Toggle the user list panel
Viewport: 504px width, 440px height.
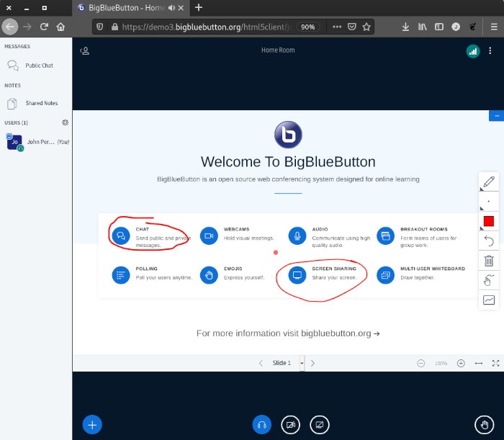pyautogui.click(x=84, y=51)
